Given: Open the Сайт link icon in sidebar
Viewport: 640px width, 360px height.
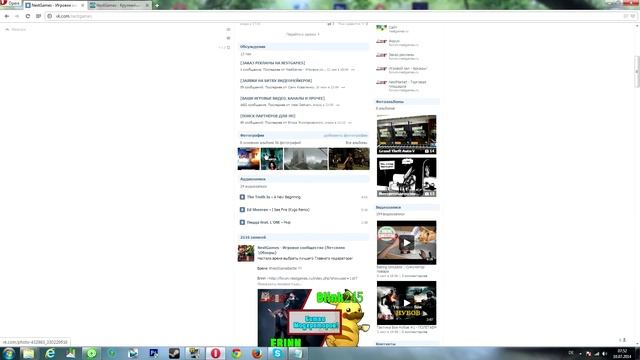Looking at the screenshot, I should [x=381, y=28].
